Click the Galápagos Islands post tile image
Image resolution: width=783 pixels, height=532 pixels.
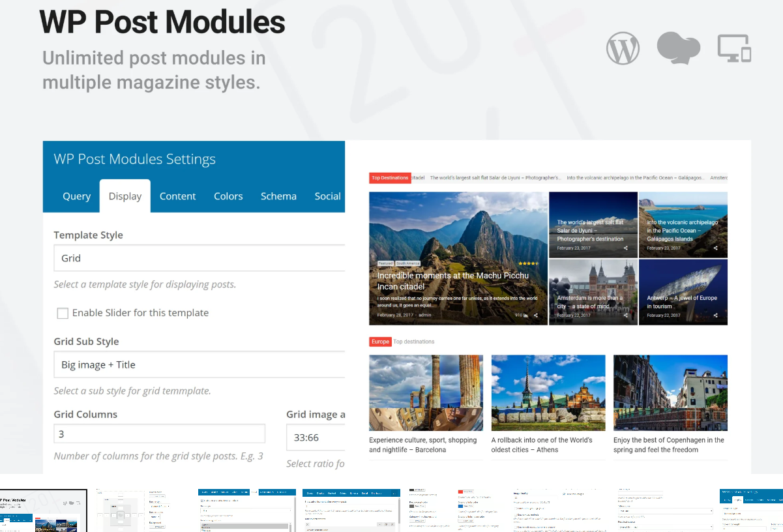click(683, 224)
